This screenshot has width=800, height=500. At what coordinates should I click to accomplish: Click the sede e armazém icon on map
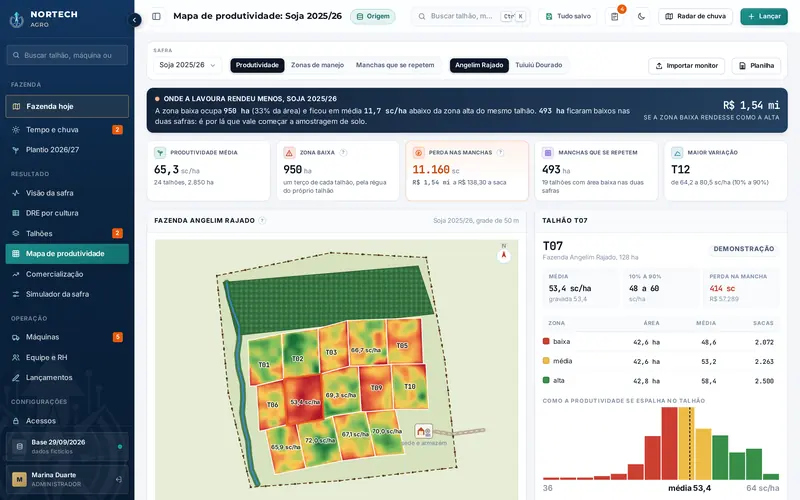423,432
